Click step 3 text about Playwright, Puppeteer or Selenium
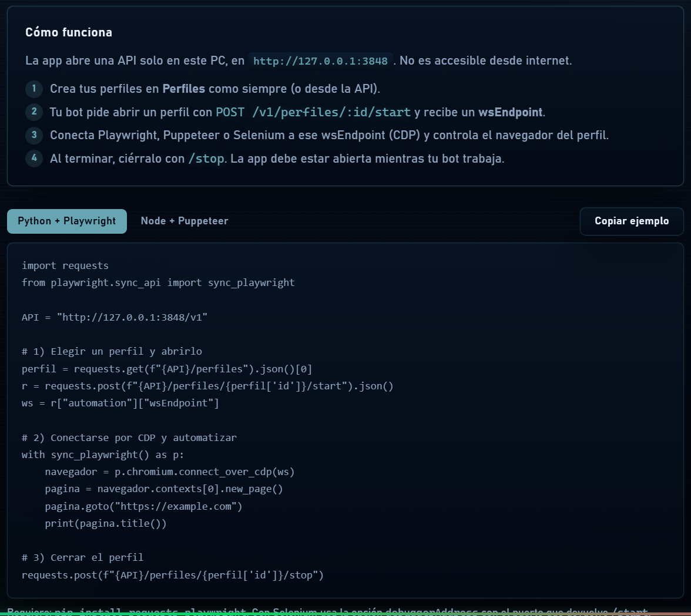The image size is (691, 616). tap(329, 135)
